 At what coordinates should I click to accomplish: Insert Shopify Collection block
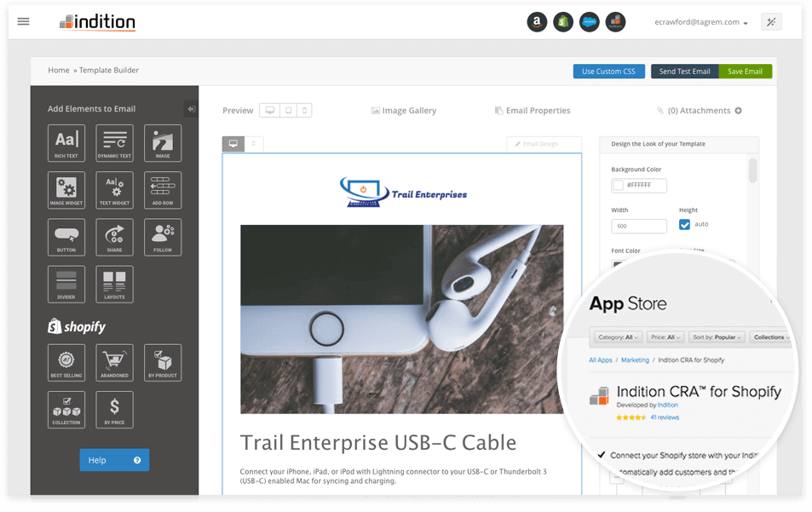click(x=66, y=410)
